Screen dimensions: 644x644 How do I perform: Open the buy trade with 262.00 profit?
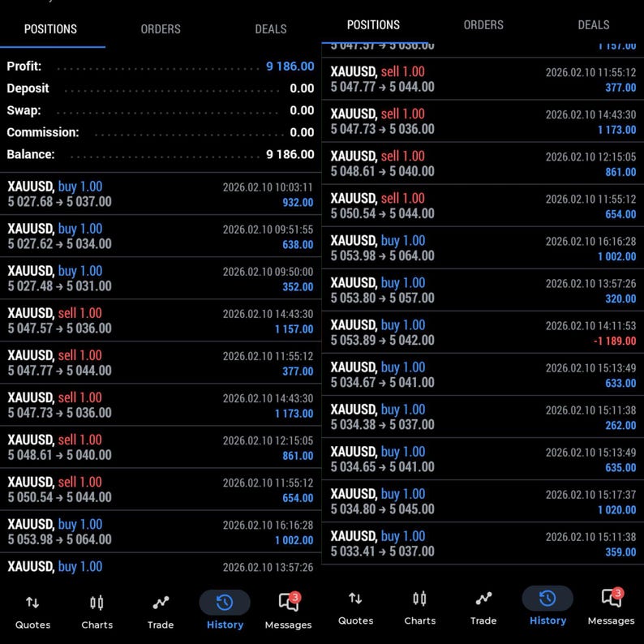pyautogui.click(x=483, y=417)
